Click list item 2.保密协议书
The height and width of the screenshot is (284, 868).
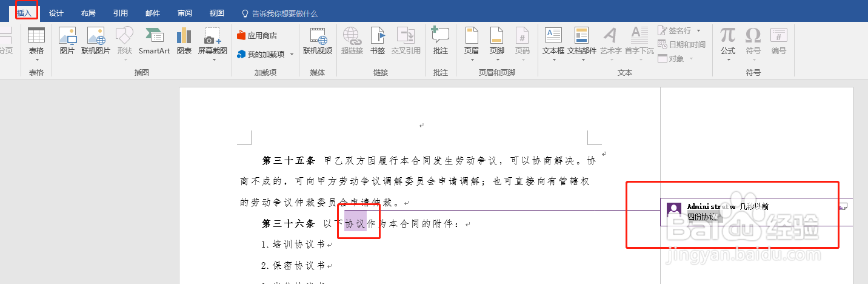tap(294, 265)
